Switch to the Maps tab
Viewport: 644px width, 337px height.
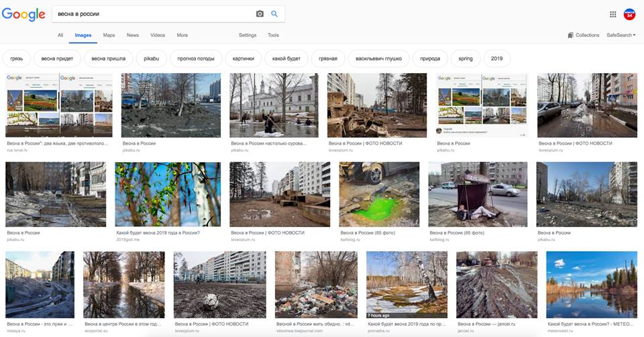point(109,35)
